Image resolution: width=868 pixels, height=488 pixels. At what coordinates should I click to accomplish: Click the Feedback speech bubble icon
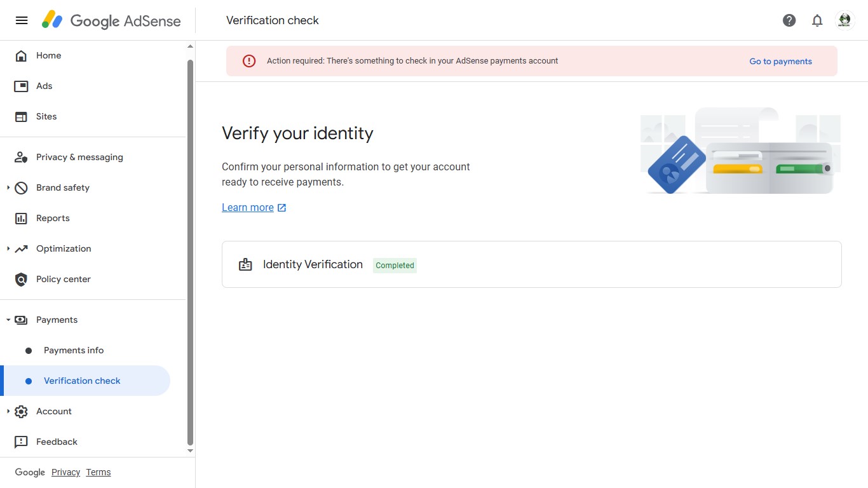[21, 442]
